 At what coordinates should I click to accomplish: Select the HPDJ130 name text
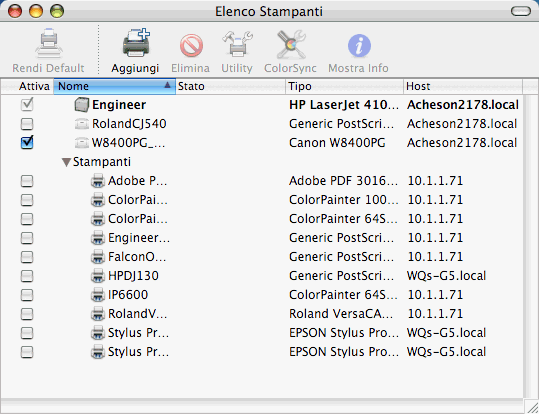coord(133,276)
